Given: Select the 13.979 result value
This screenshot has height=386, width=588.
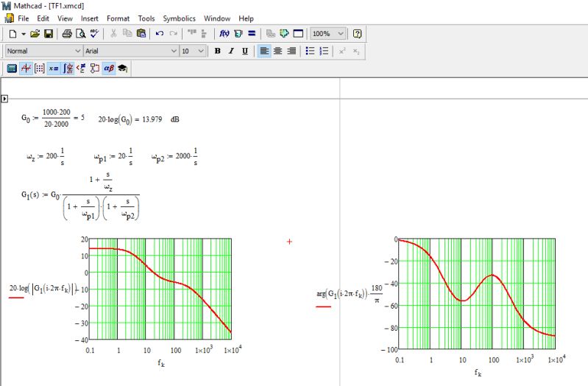Looking at the screenshot, I should point(152,119).
